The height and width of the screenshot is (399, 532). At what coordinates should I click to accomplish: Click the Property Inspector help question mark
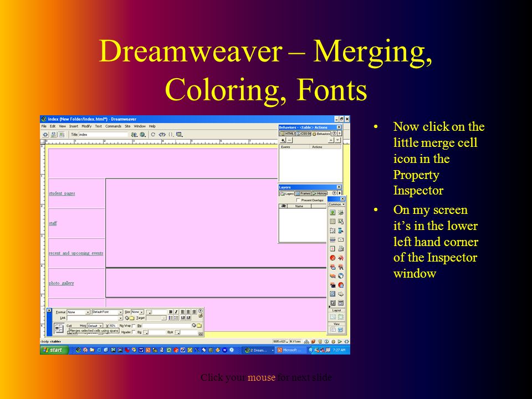click(200, 311)
